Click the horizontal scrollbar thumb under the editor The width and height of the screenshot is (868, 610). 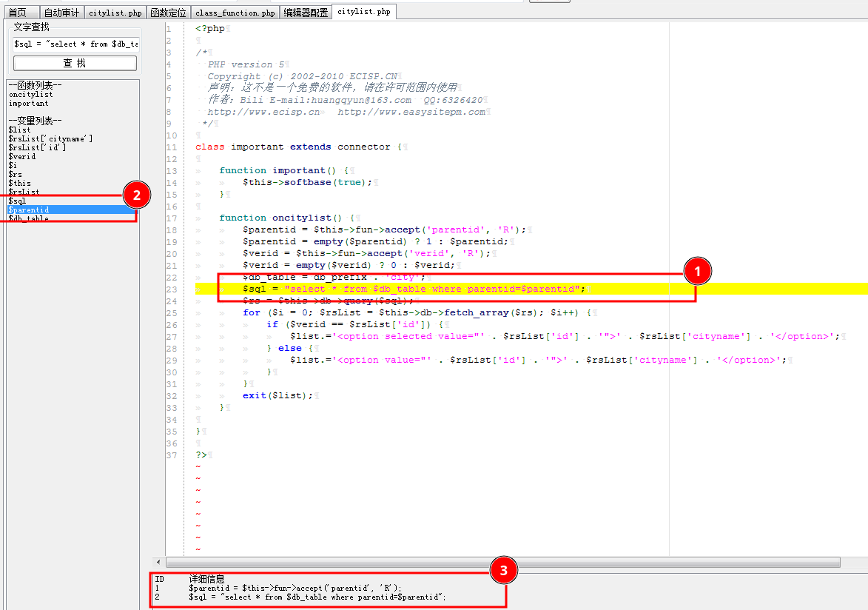(503, 562)
